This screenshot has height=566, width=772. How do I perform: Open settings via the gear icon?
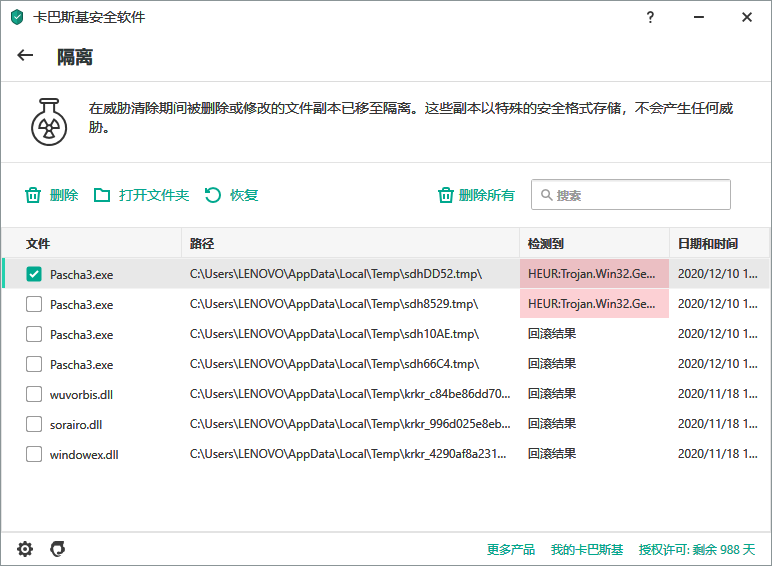coord(25,549)
